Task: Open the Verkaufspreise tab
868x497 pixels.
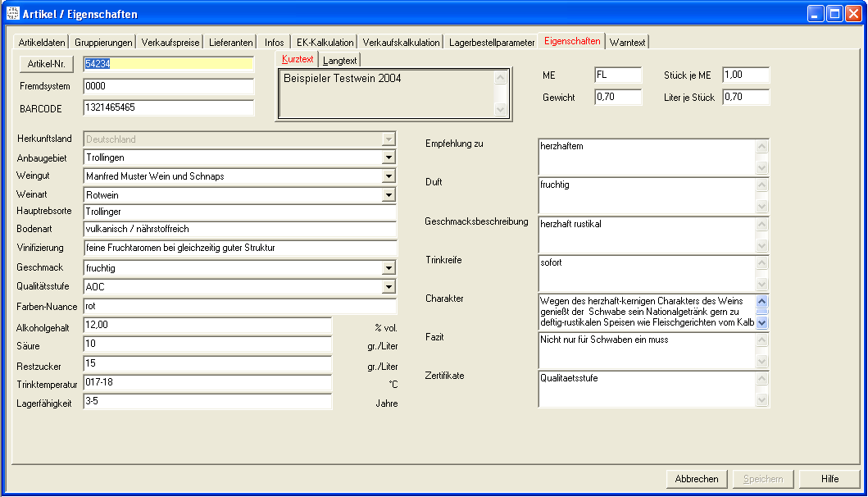Action: tap(170, 43)
